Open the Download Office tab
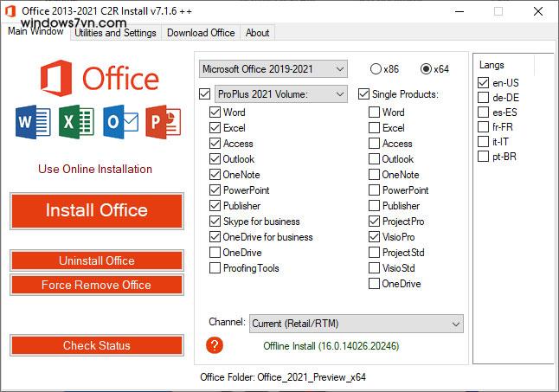Viewport: 559px width, 392px height. click(x=201, y=33)
